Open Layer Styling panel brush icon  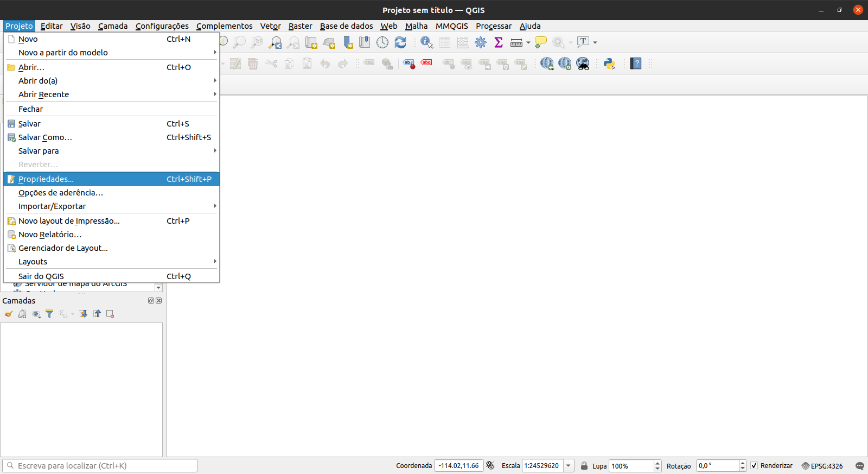click(9, 314)
